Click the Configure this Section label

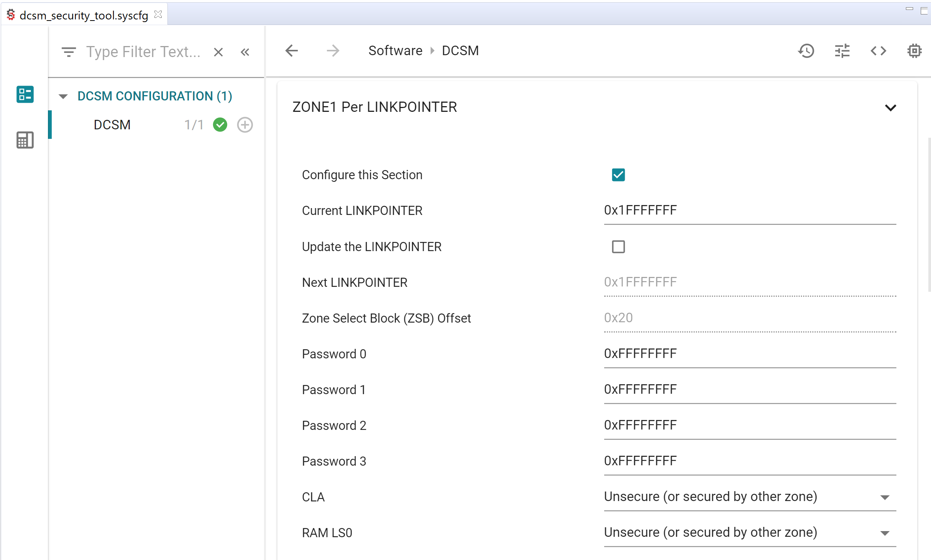[x=362, y=175]
